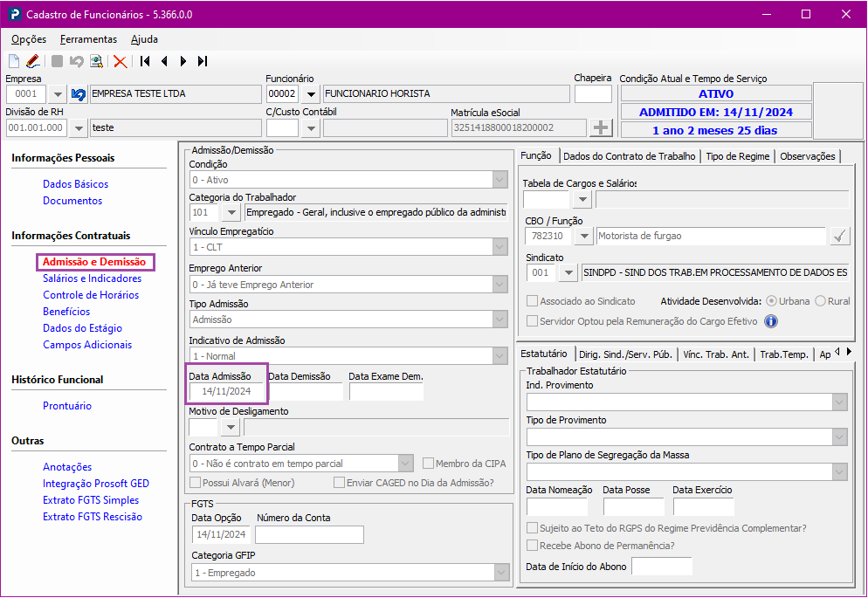Open the Categoria GFIP dropdown
The image size is (868, 598).
[x=501, y=573]
